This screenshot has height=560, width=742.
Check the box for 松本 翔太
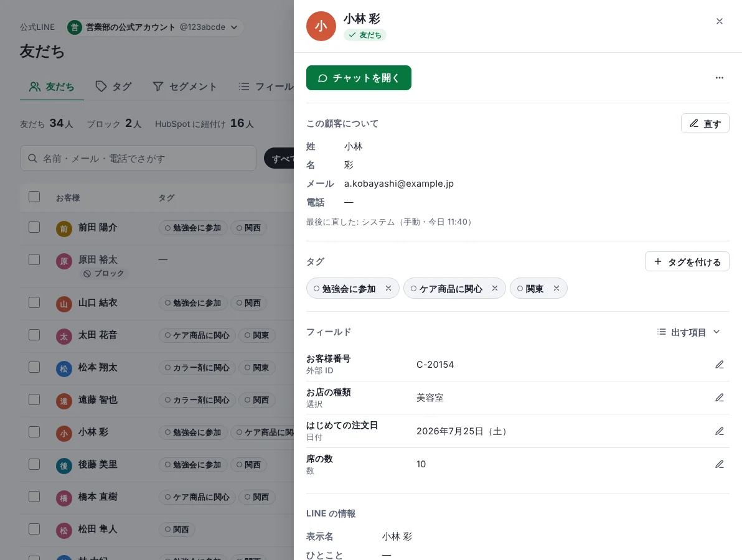(34, 367)
